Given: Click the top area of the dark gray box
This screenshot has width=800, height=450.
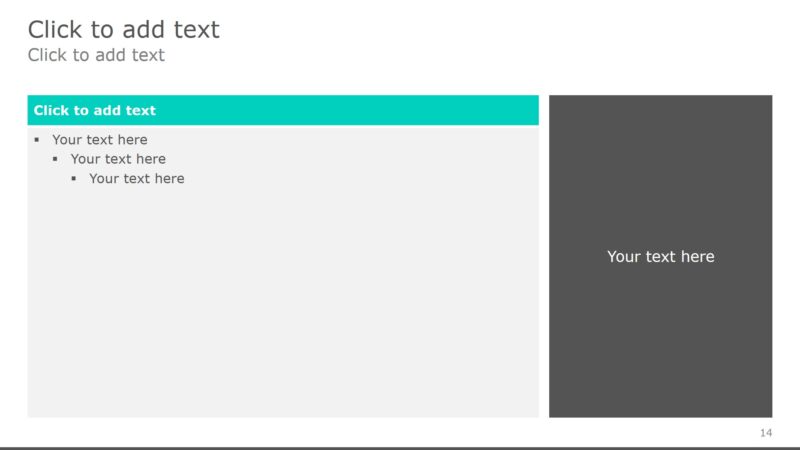Looking at the screenshot, I should coord(660,125).
